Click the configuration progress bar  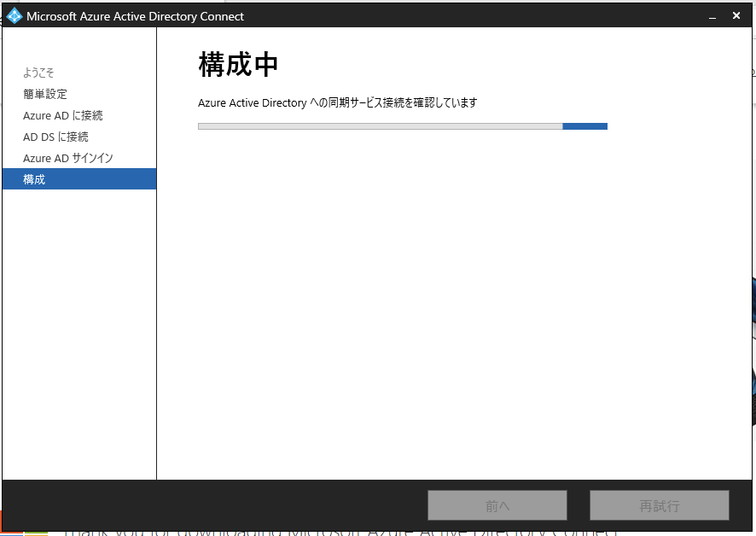click(x=403, y=126)
